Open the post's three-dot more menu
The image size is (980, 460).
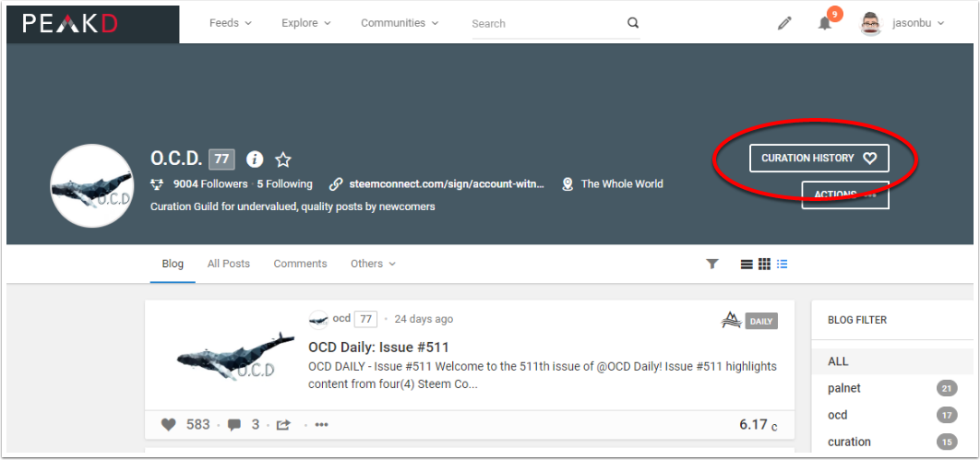[321, 426]
